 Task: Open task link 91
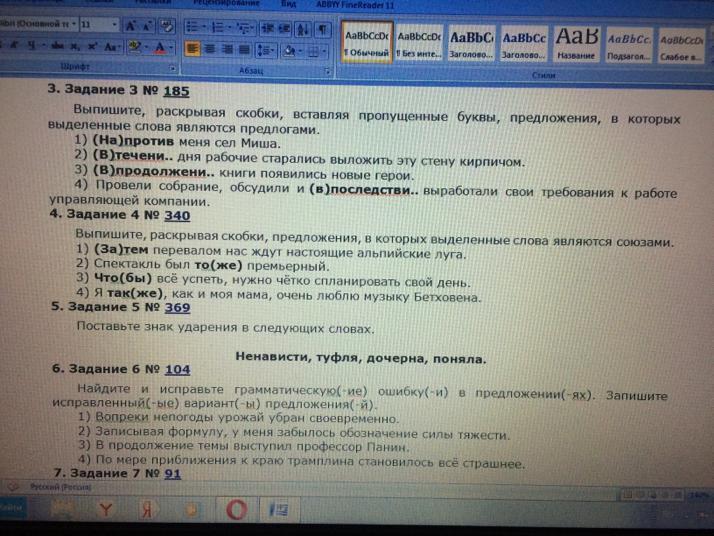pos(173,474)
